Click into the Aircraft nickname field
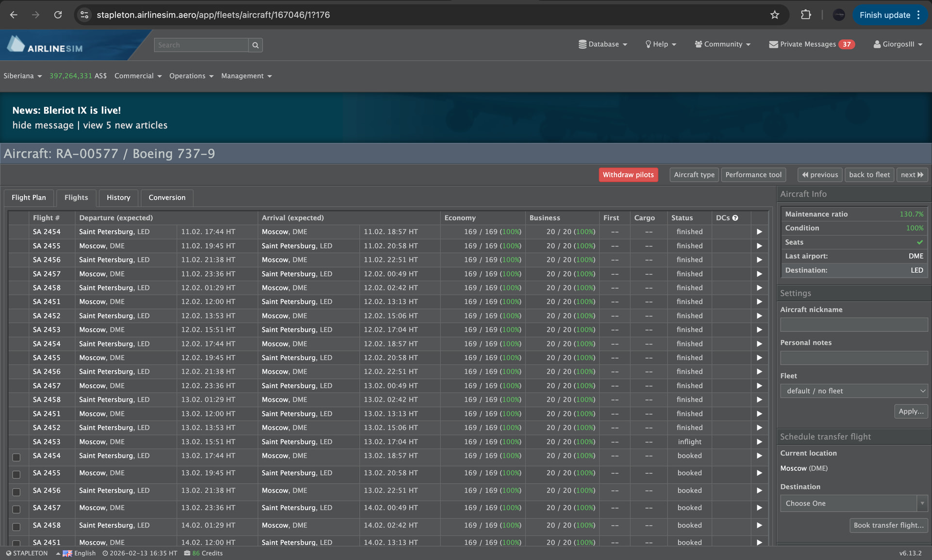The image size is (932, 560). click(x=854, y=325)
